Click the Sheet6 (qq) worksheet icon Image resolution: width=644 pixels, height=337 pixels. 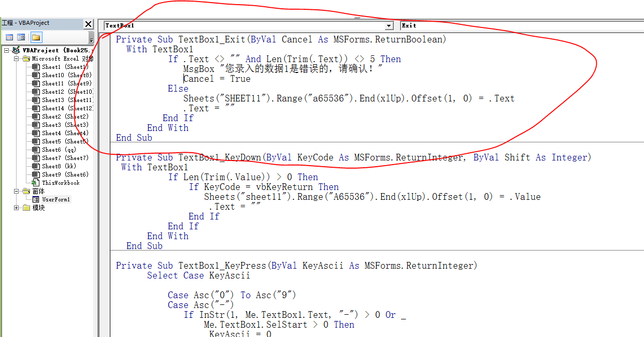click(36, 150)
